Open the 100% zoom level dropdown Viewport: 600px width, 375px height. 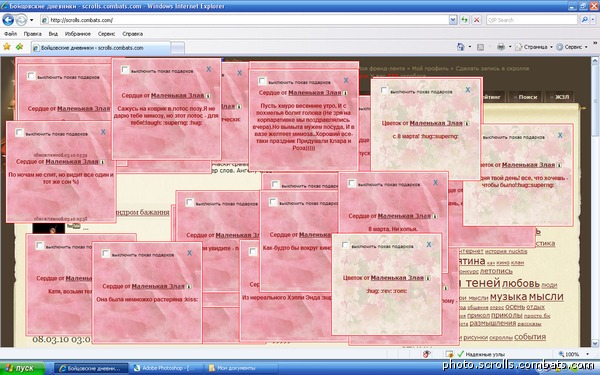(x=587, y=354)
